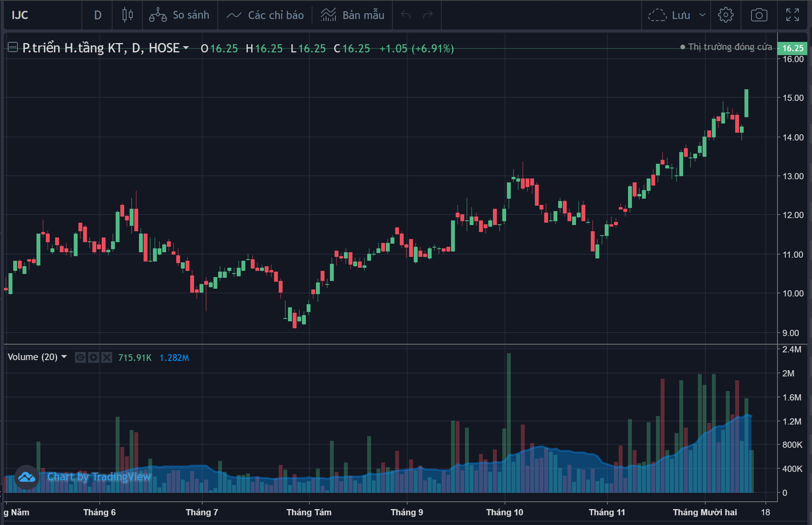Click the 715.91K volume value
Viewport: 812px width, 525px height.
click(x=135, y=357)
